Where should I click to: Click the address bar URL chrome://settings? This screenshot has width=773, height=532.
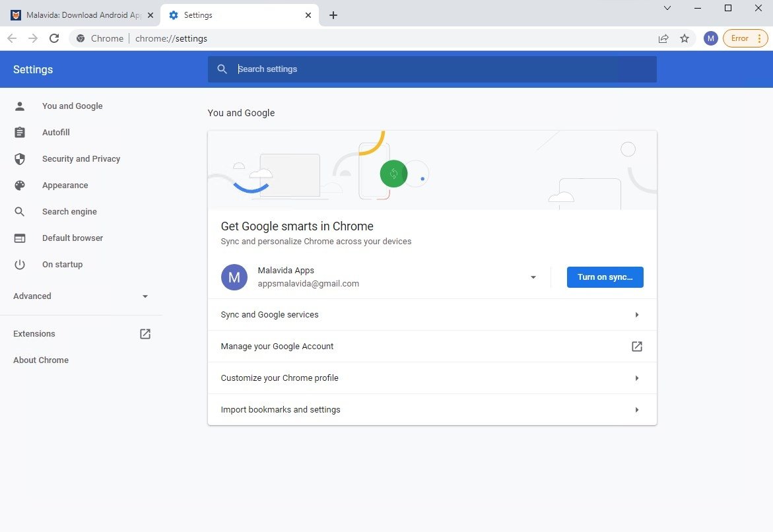171,38
